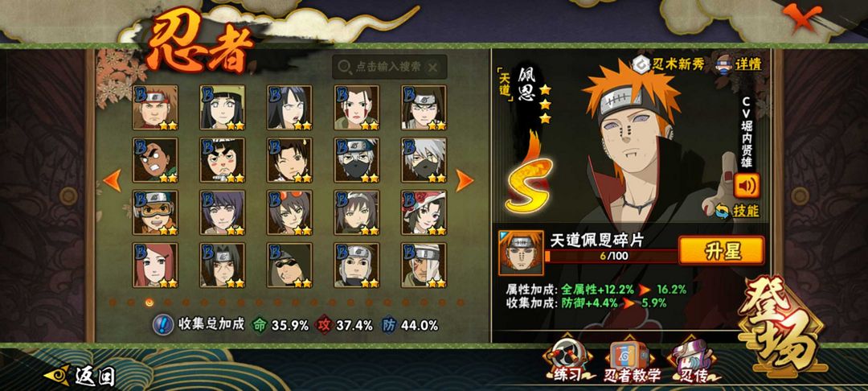Click the 登场 deploy button

point(780,325)
